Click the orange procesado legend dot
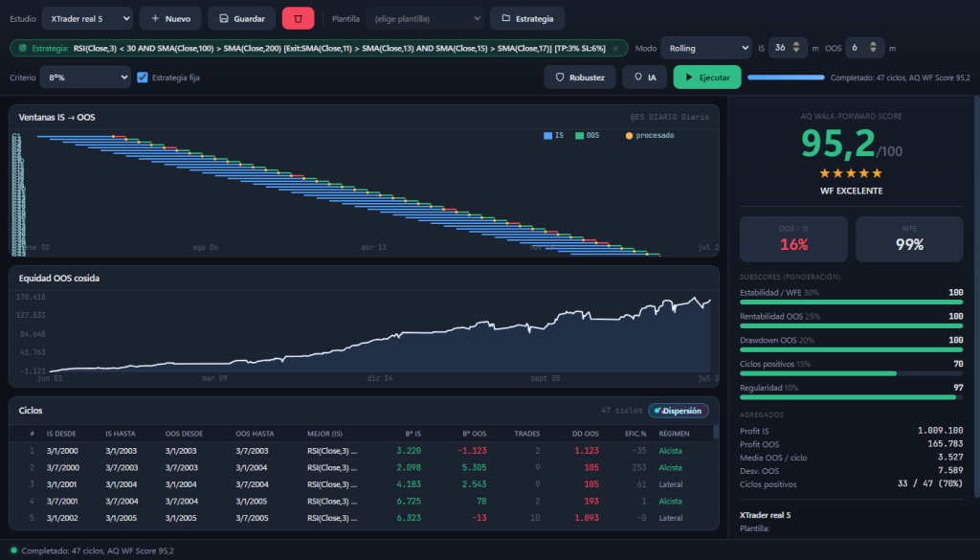Screen dimensions: 980x560 click(x=629, y=136)
